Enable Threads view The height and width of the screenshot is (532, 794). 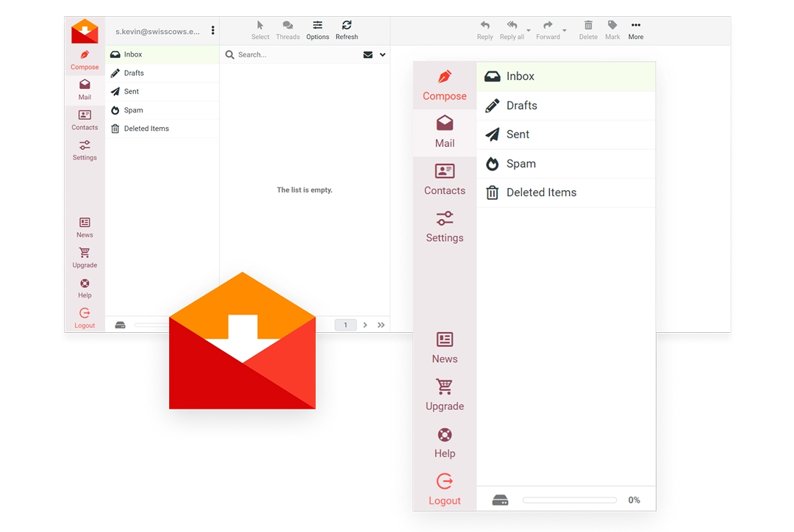click(x=287, y=24)
